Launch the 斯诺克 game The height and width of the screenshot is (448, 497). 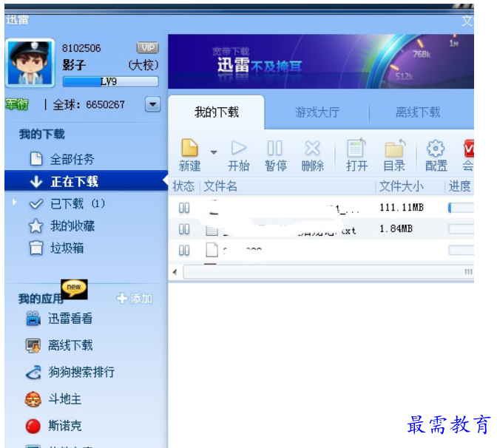click(64, 426)
